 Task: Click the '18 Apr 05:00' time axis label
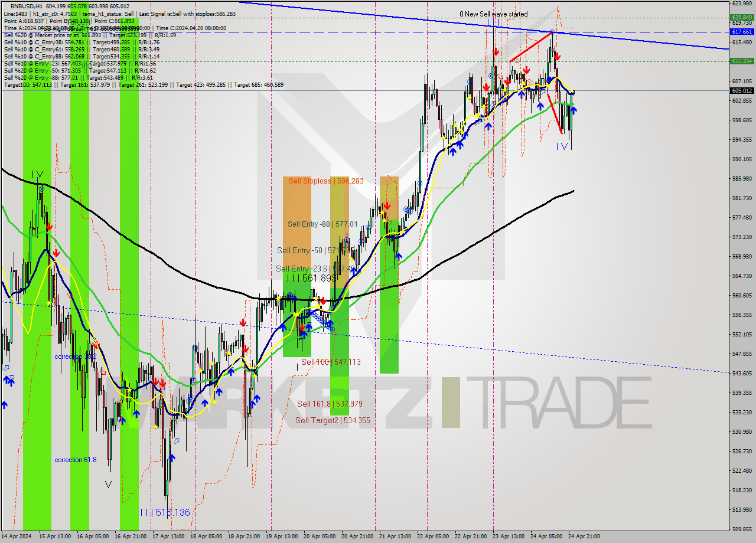(x=206, y=537)
